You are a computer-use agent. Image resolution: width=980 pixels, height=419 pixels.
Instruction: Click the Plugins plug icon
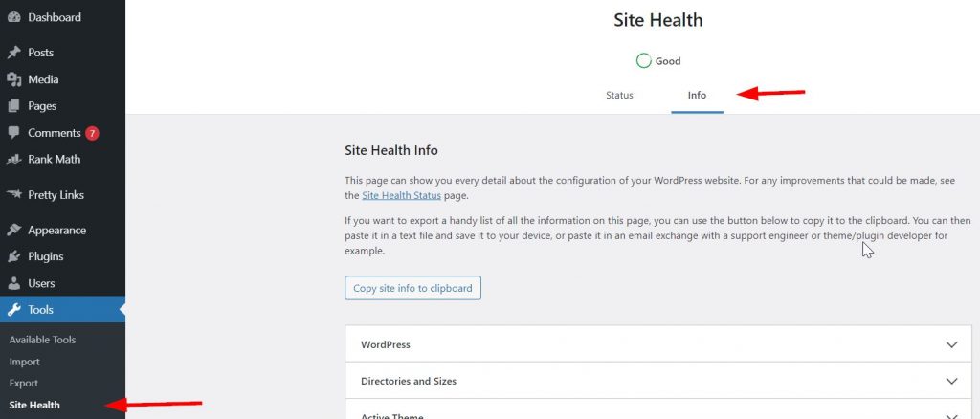pos(13,256)
